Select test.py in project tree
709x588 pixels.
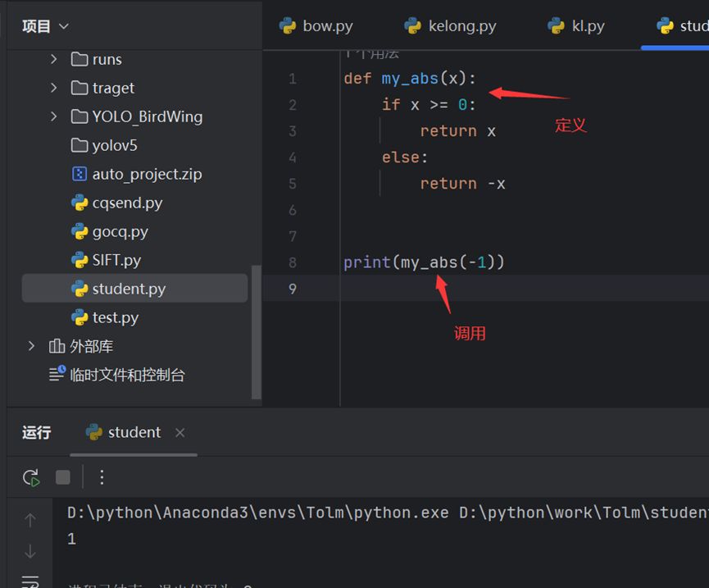pos(115,317)
